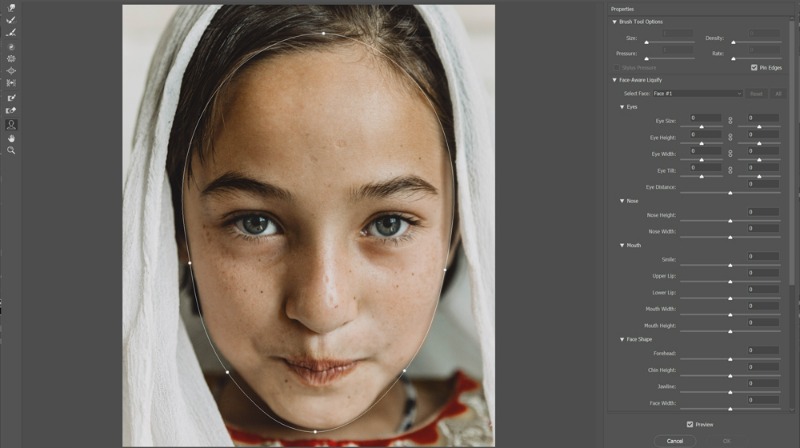Select the Twirl Clockwise tool
This screenshot has height=448, width=800.
coord(11,46)
